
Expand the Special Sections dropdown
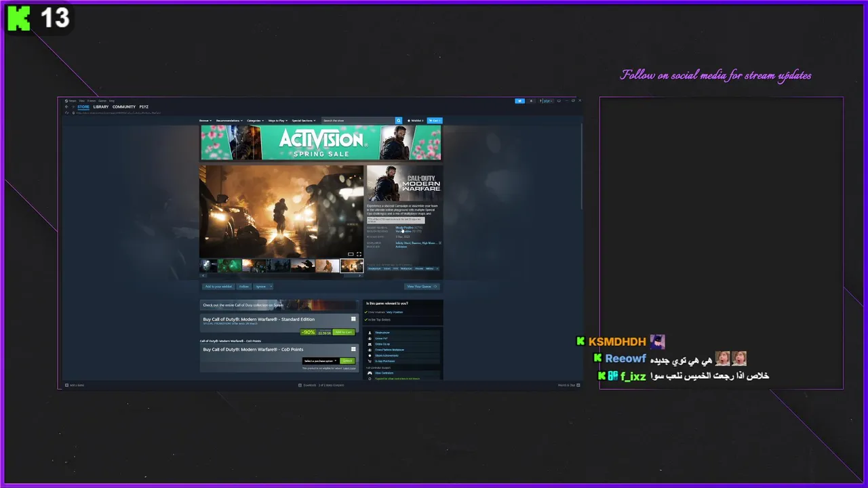pos(304,121)
